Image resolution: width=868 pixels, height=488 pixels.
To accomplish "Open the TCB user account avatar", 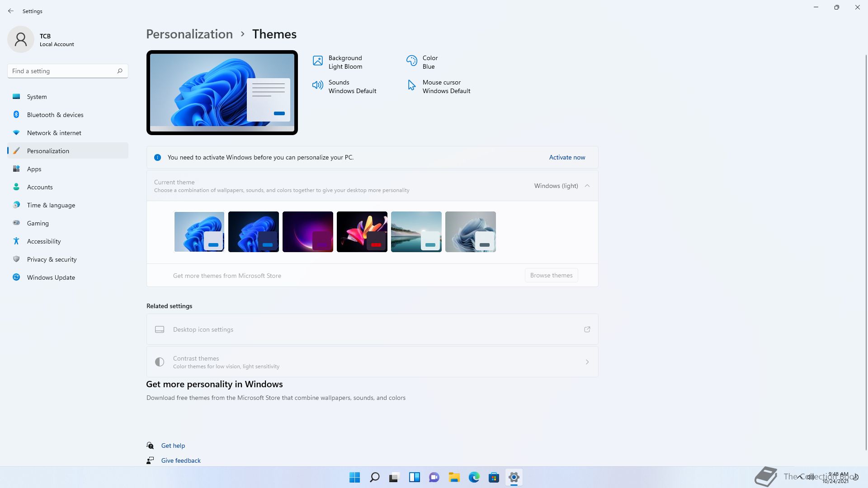I will pos(21,39).
